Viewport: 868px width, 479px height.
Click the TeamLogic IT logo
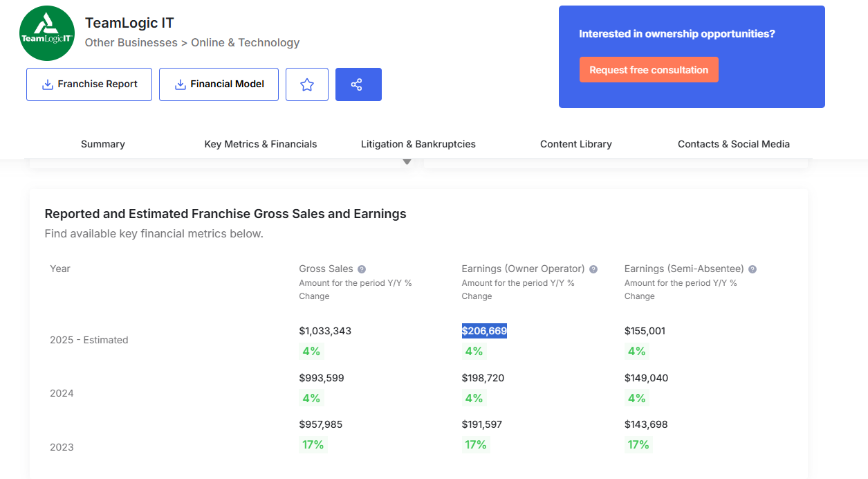(x=47, y=33)
